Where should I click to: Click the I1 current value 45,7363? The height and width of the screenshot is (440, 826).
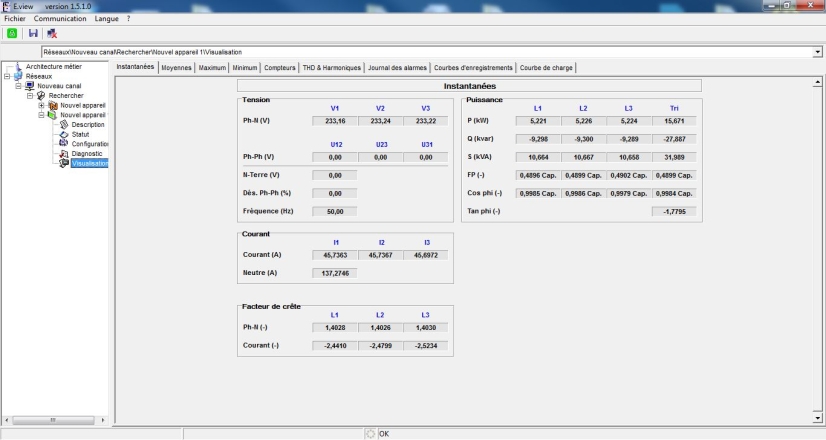(x=335, y=255)
